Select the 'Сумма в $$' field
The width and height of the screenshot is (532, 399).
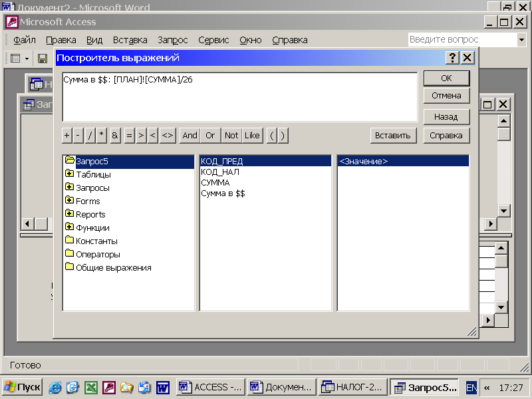pyautogui.click(x=265, y=194)
